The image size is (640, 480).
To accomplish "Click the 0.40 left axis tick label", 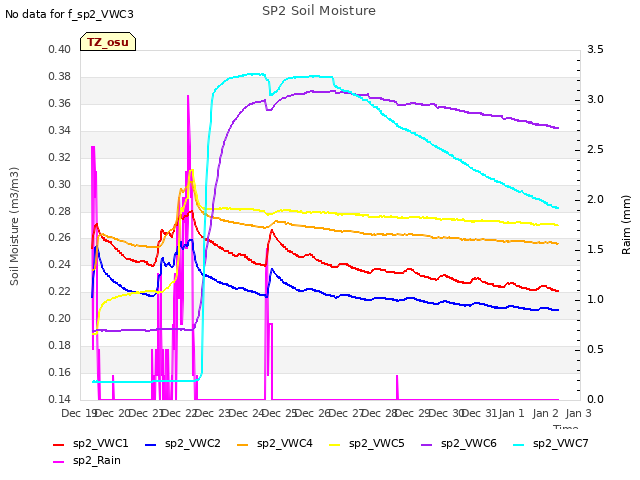I will (x=60, y=49).
